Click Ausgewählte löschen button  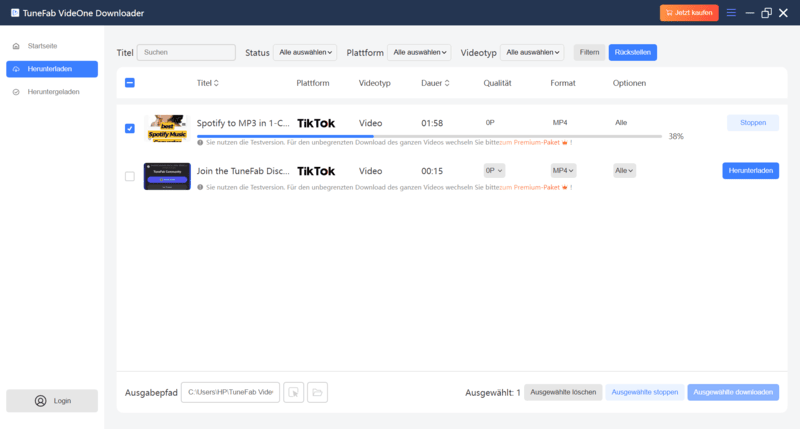563,392
